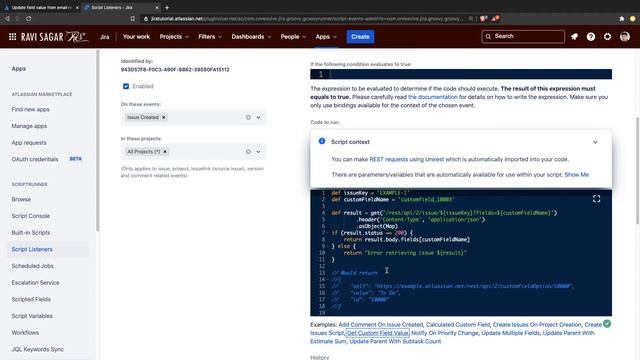Reload the page with browser refresh icon
640x360 pixels.
29,18
